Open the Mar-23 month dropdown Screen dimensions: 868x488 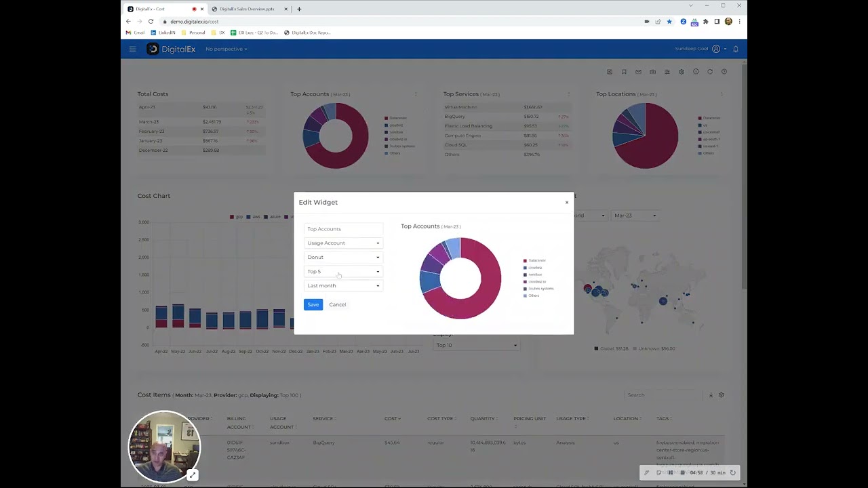pyautogui.click(x=635, y=216)
